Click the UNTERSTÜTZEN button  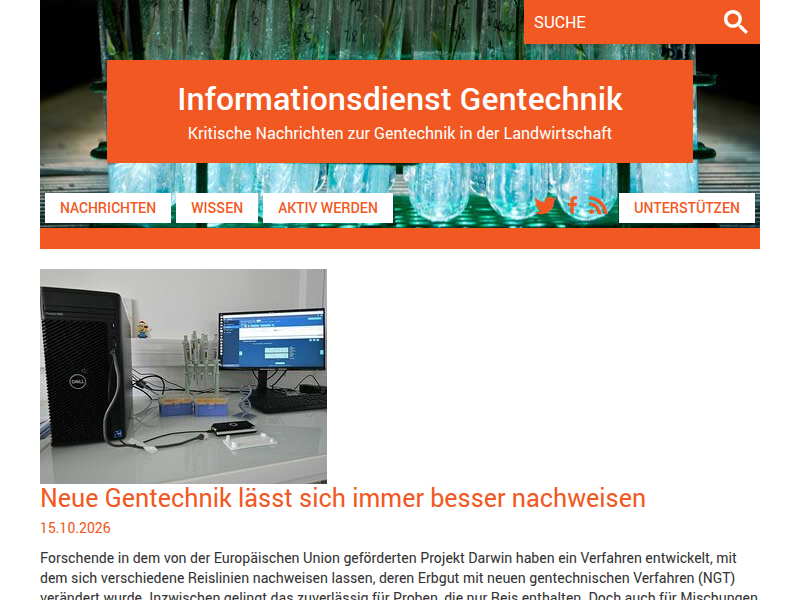(x=686, y=208)
